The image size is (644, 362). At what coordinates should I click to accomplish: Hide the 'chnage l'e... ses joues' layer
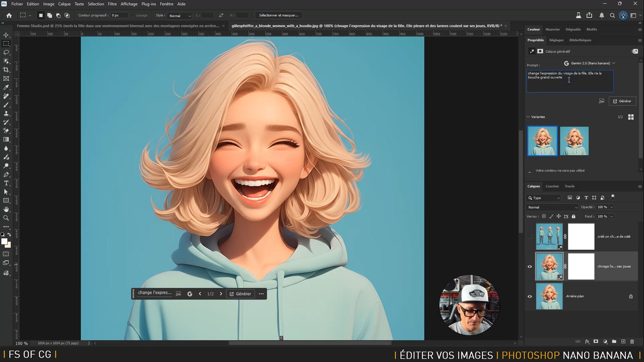pyautogui.click(x=530, y=266)
